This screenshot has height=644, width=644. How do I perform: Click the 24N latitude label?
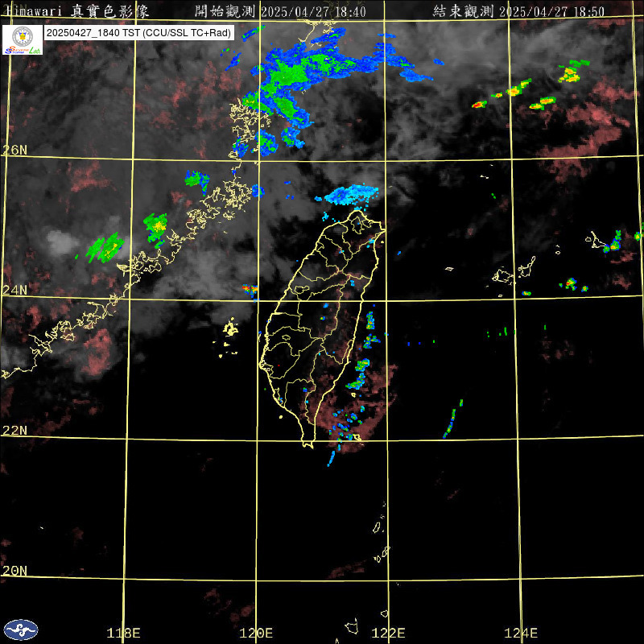coord(14,290)
